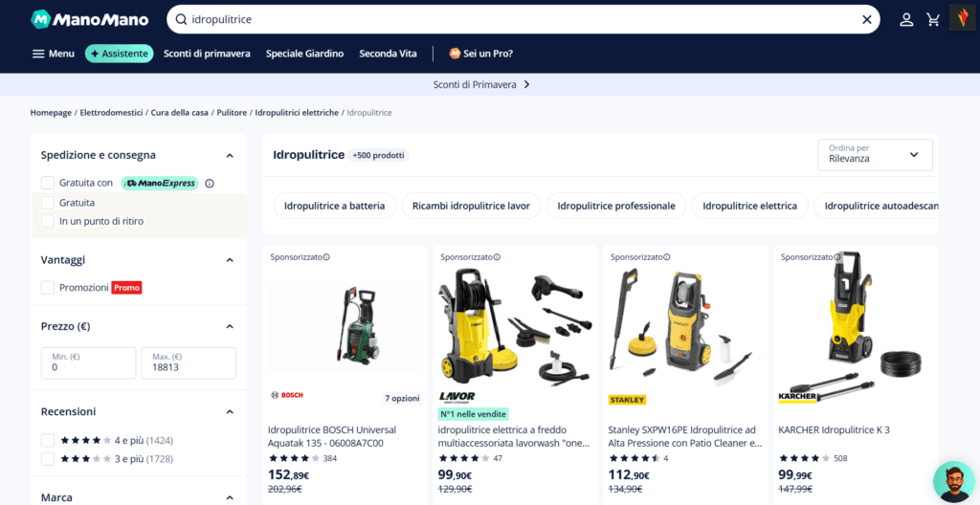Viewport: 980px width, 505px height.
Task: Clear the search field with X
Action: (866, 20)
